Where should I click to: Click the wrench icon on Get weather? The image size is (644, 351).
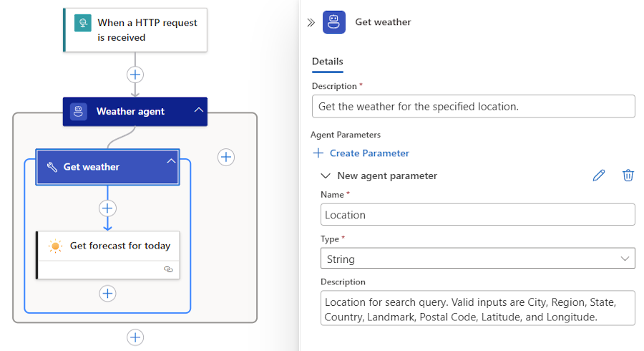click(x=52, y=167)
